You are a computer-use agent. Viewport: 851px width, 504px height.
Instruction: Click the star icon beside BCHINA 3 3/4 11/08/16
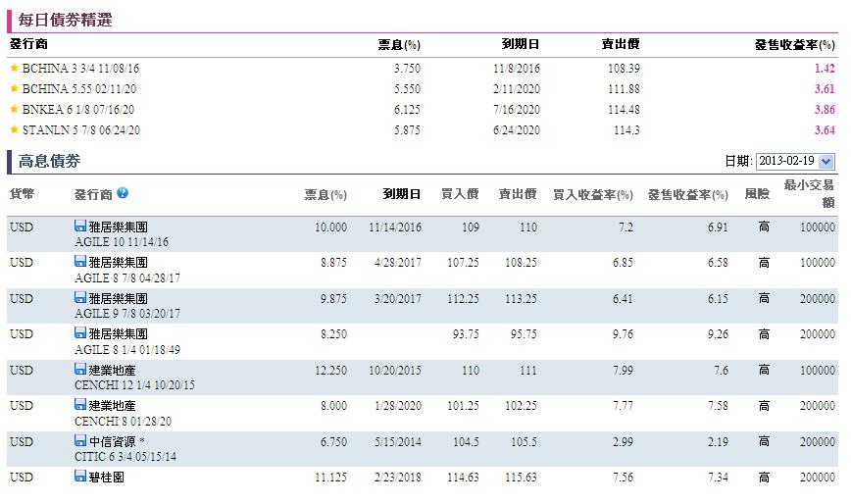pos(14,69)
